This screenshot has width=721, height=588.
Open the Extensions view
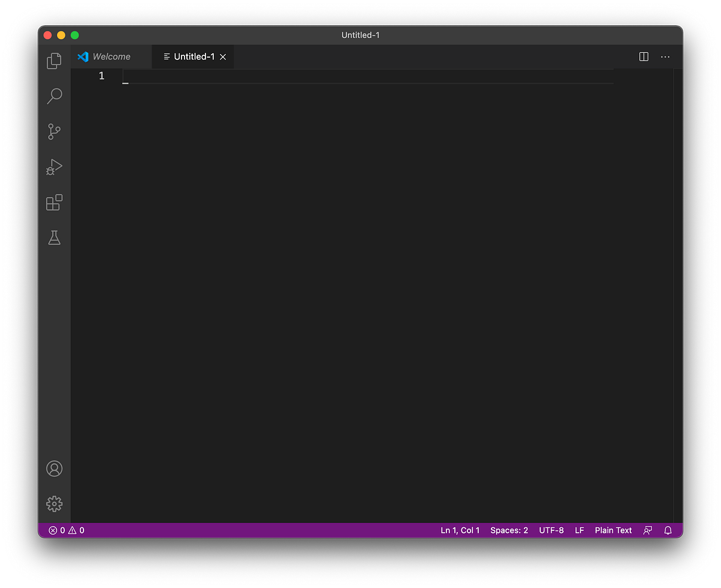[54, 202]
